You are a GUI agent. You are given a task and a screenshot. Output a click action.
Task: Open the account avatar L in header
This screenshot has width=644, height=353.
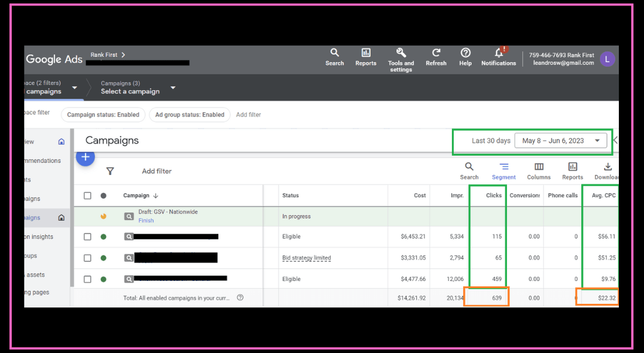[607, 59]
